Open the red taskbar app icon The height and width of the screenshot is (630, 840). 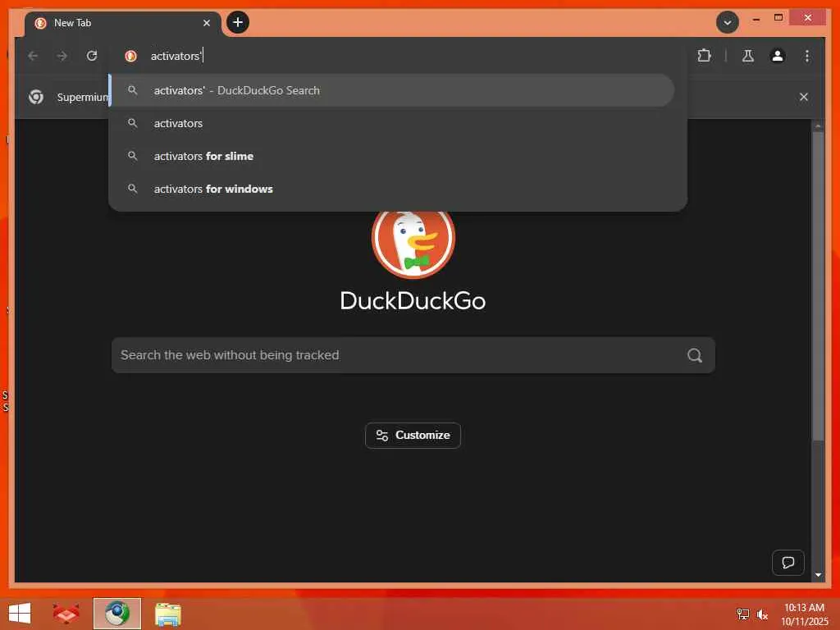pyautogui.click(x=66, y=614)
